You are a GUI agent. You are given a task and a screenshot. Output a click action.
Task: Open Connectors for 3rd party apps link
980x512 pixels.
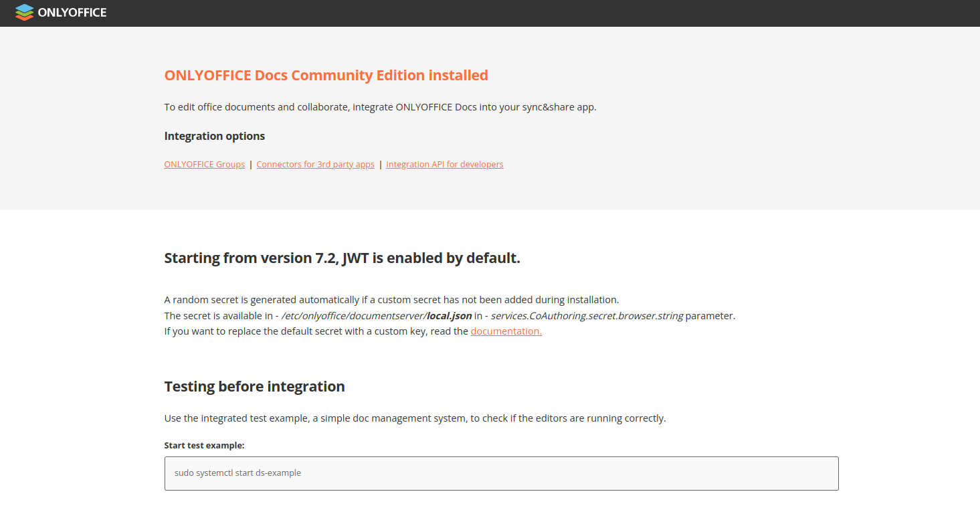pos(315,164)
